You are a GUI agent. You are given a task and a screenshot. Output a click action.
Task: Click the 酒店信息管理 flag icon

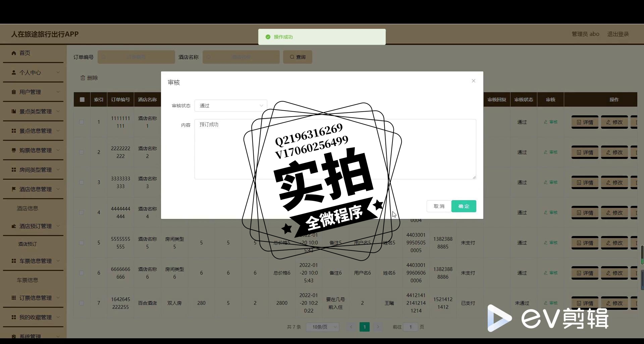[x=14, y=189]
